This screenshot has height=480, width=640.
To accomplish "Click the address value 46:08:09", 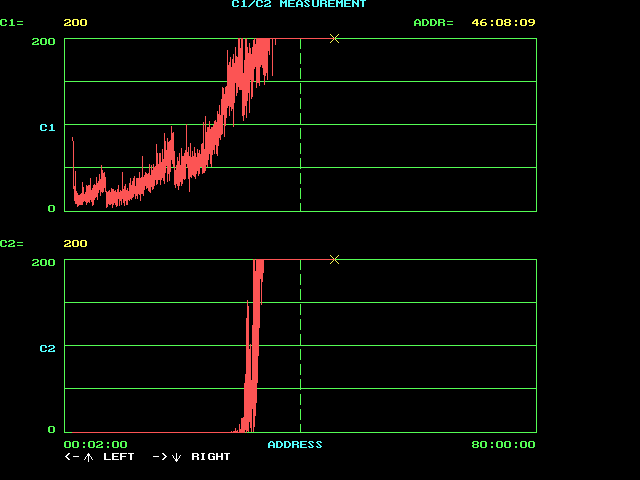I will pyautogui.click(x=503, y=22).
